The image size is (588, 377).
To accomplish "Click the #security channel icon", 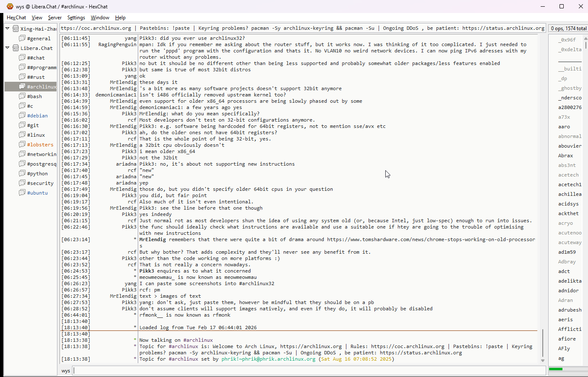I will click(22, 183).
